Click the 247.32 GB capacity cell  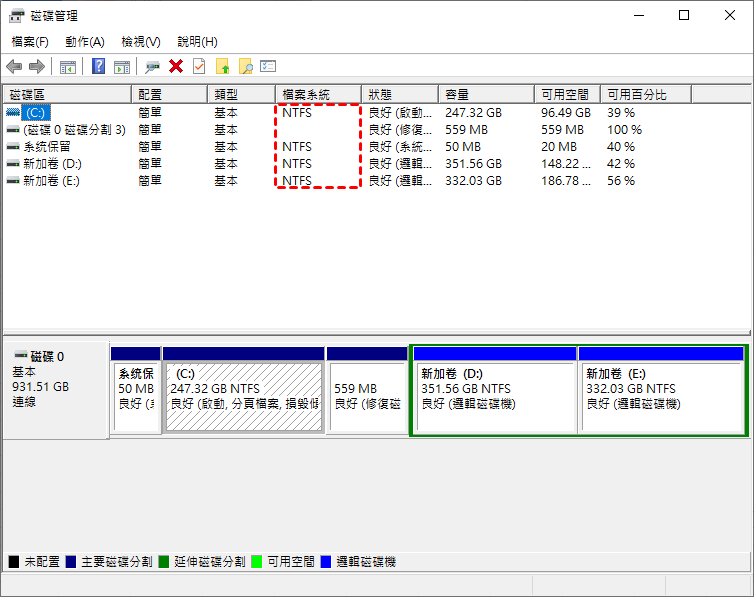coord(473,112)
